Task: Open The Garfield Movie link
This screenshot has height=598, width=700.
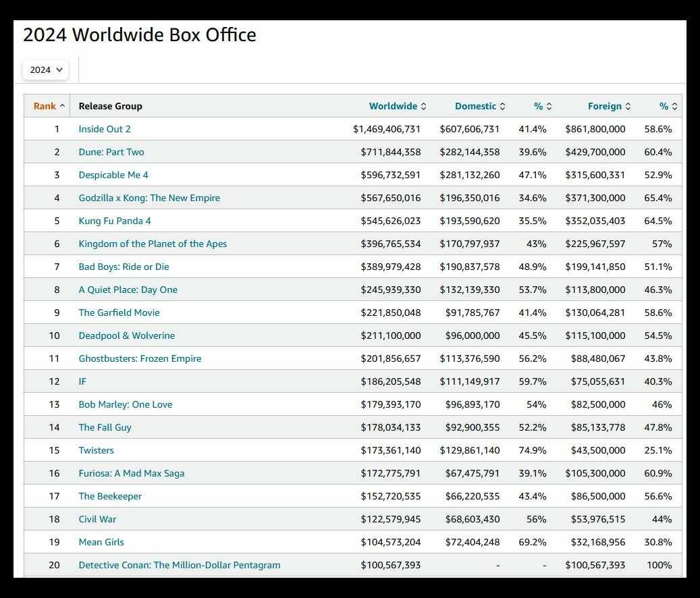Action: tap(119, 312)
